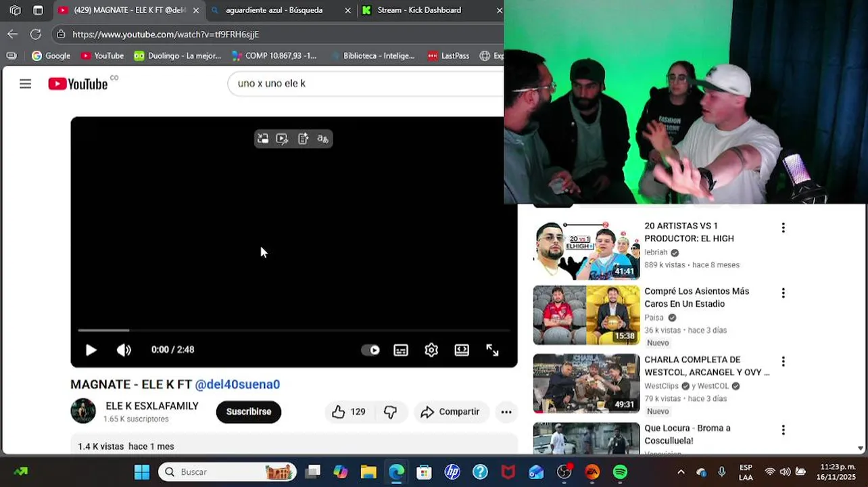Viewport: 868px width, 487px height.
Task: Open options menu for CHARLA COMPLETA video
Action: click(783, 362)
